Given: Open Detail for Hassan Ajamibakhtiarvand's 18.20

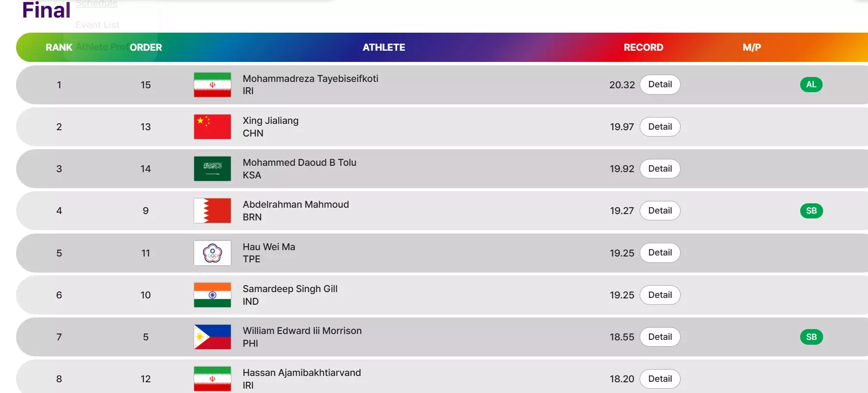Looking at the screenshot, I should point(660,379).
